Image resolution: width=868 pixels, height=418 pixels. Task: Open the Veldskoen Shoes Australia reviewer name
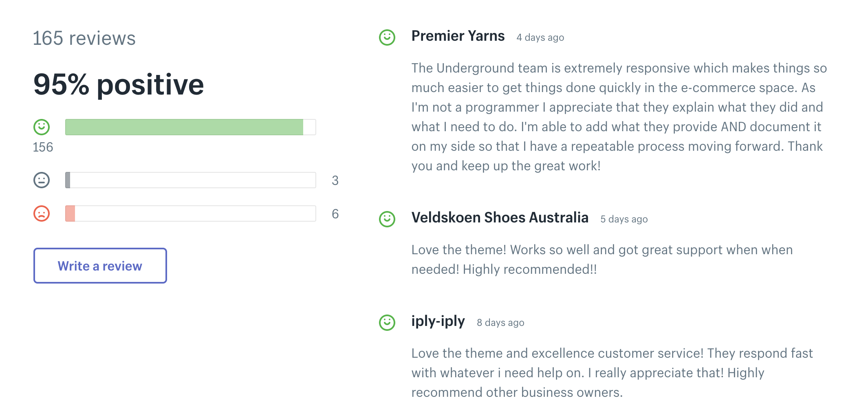500,218
